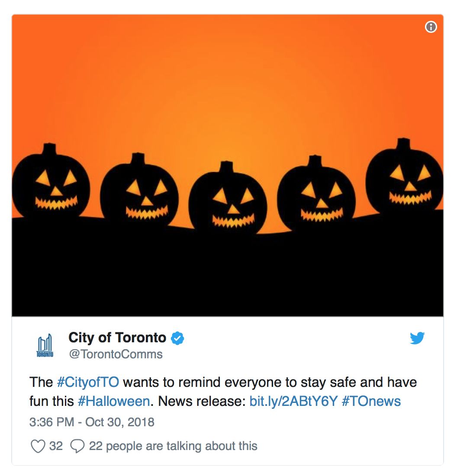Screen dimensions: 457x476
Task: Follow the bit.ly/2ABtY6Y news release link
Action: [293, 401]
